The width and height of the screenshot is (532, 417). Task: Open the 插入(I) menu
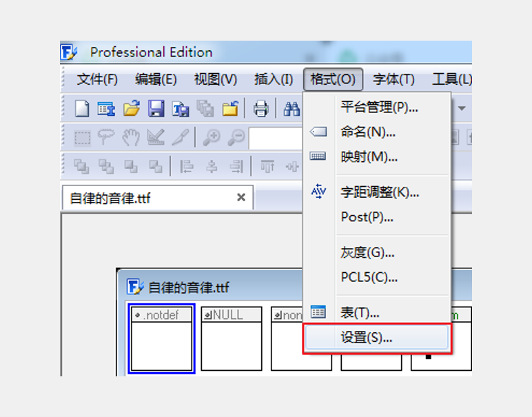pyautogui.click(x=274, y=80)
